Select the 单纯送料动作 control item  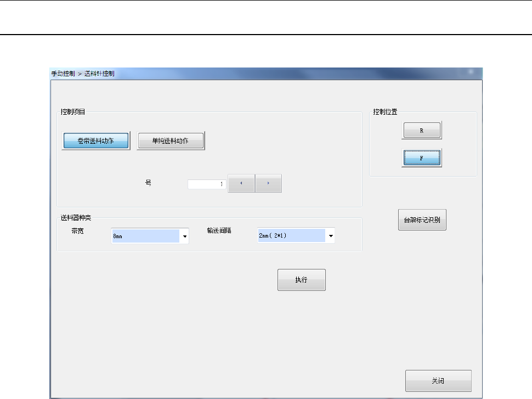tap(171, 141)
